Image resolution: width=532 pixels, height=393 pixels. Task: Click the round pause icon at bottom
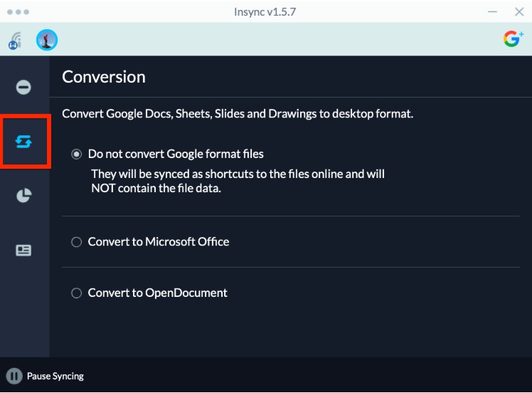click(x=14, y=376)
